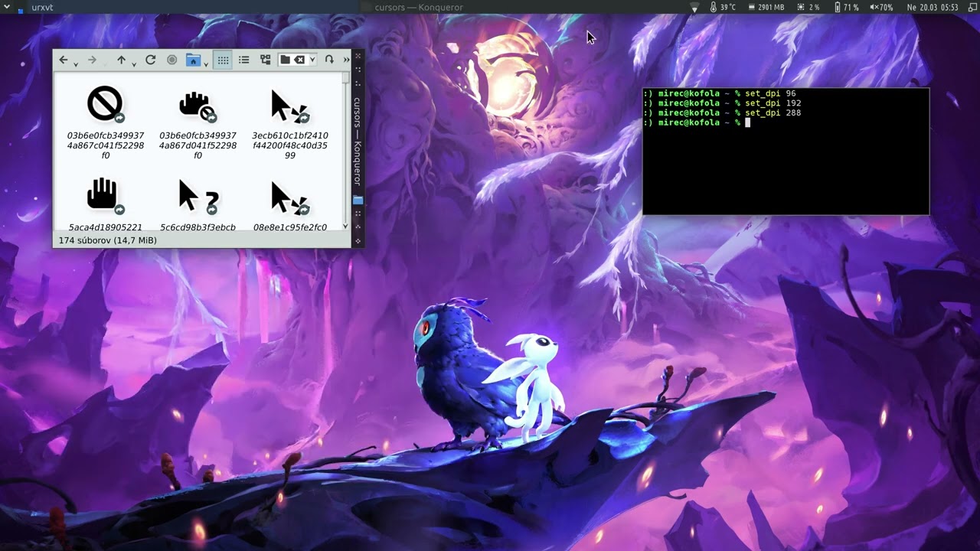Image resolution: width=980 pixels, height=551 pixels.
Task: Reload the current folder view
Action: click(150, 60)
